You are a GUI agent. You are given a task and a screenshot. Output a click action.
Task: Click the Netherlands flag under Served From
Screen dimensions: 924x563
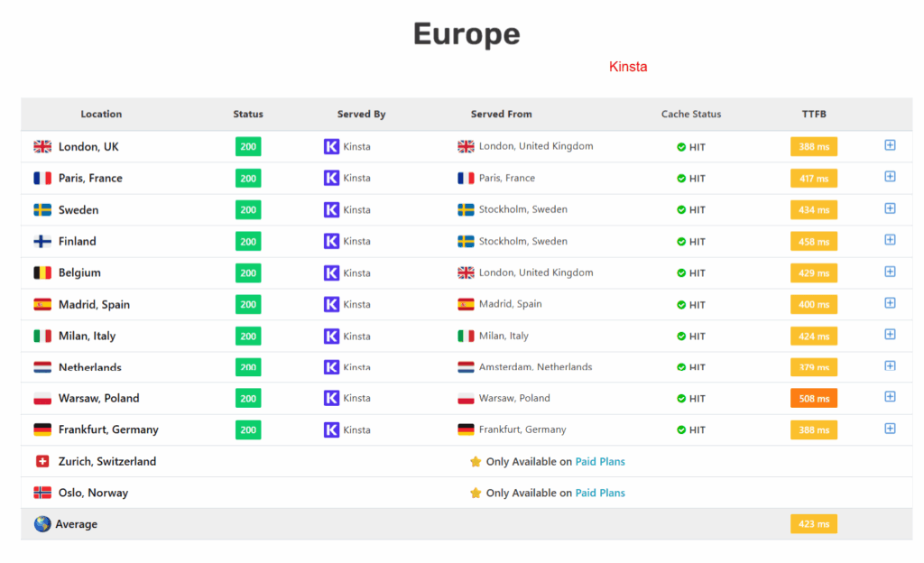[x=467, y=366]
